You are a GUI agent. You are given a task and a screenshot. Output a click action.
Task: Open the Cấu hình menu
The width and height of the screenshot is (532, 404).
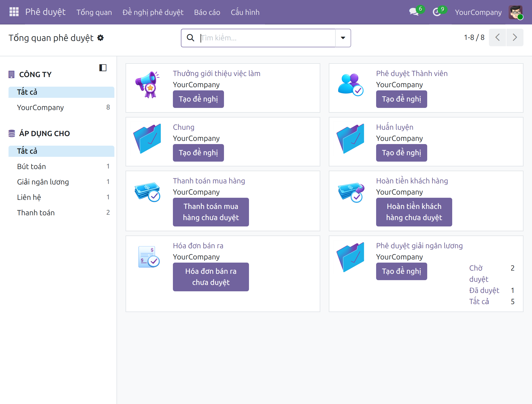pos(245,12)
